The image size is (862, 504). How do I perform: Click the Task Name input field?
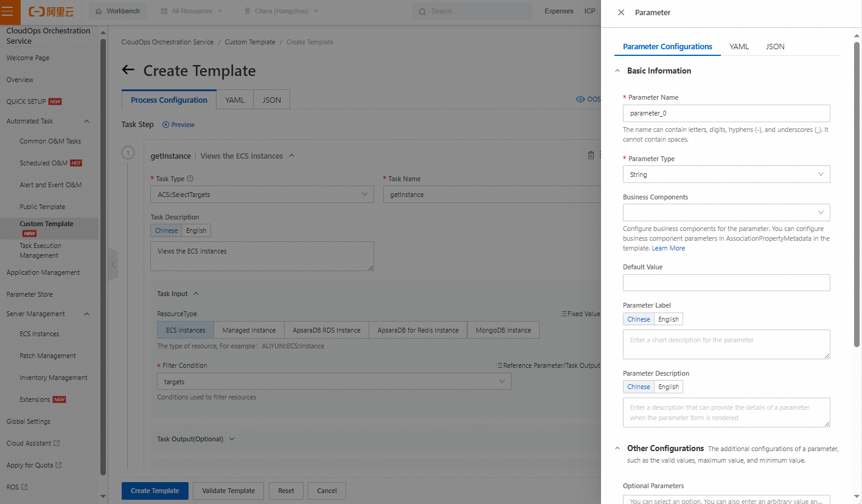tap(492, 195)
